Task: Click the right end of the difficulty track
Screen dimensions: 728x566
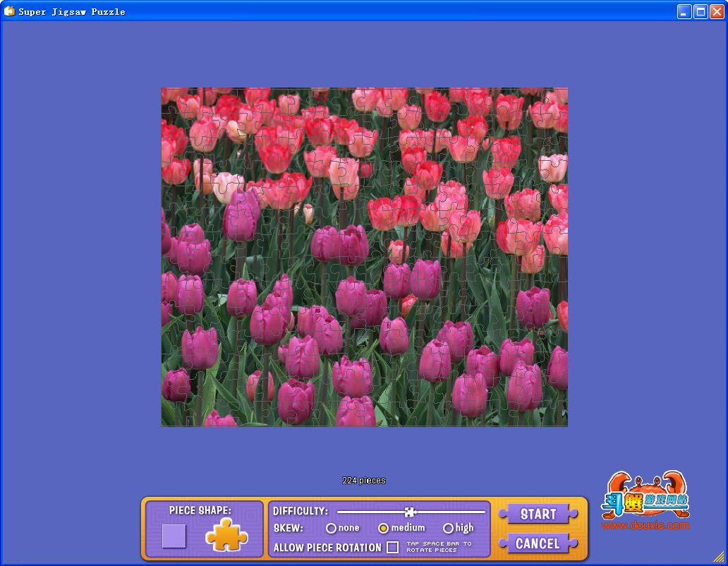Action: [x=484, y=512]
